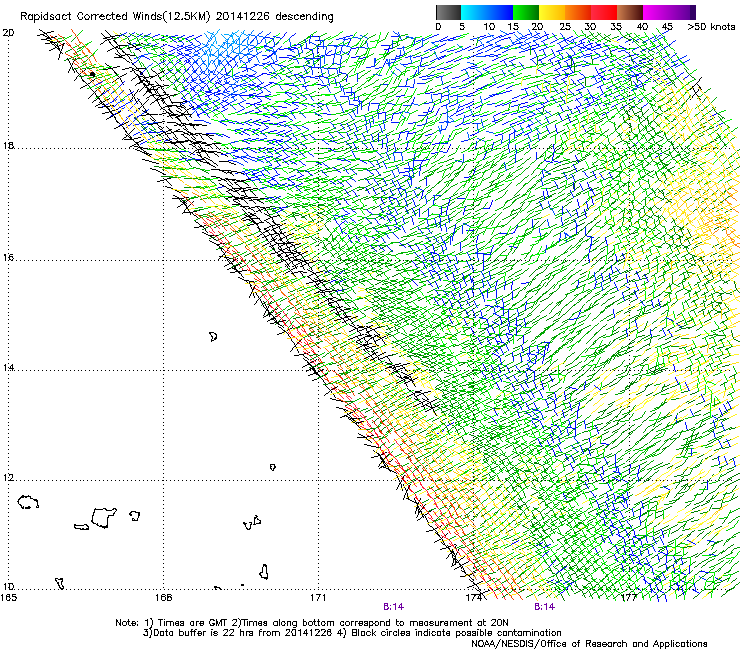Click the latitude label 18
The height and width of the screenshot is (650, 740).
coord(8,146)
